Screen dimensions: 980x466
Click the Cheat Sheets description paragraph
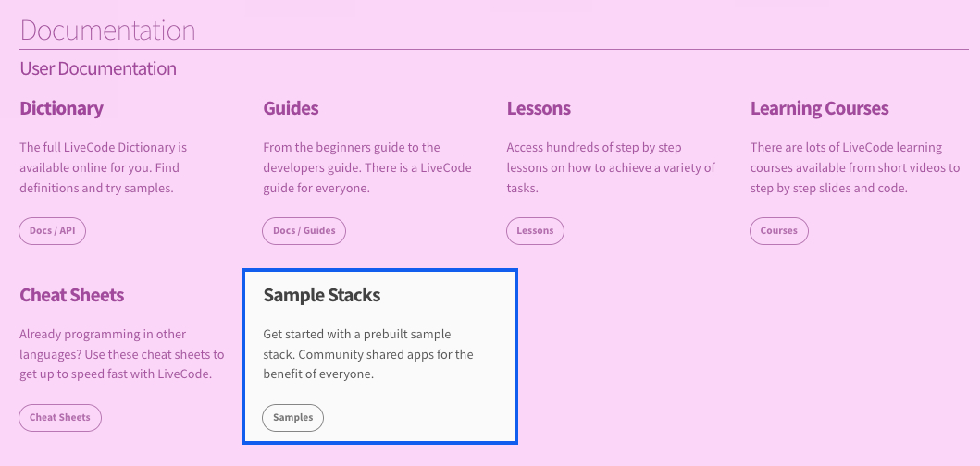(x=121, y=354)
